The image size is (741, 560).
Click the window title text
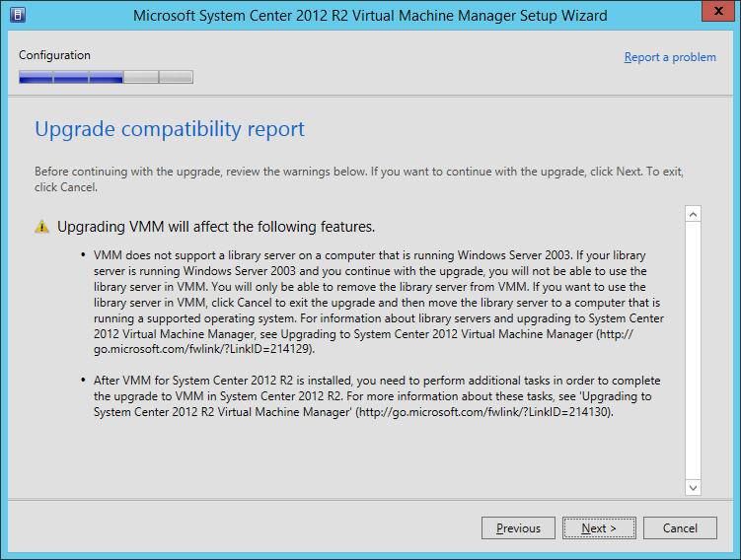tap(370, 16)
